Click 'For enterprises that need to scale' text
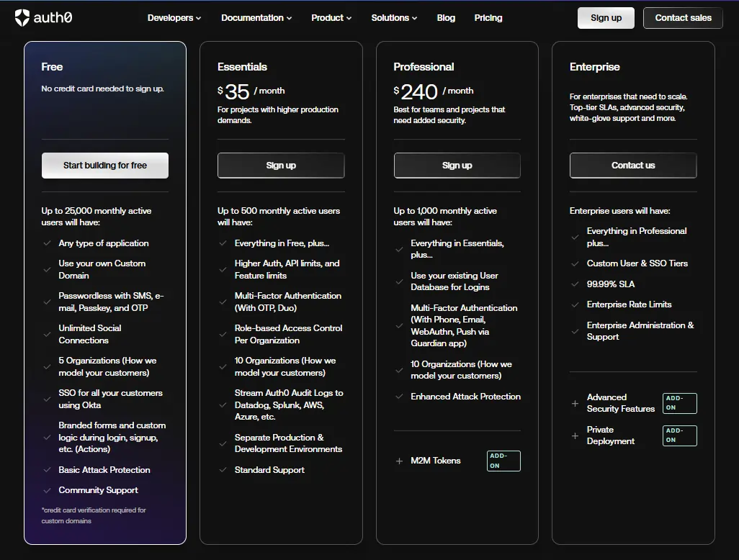The image size is (739, 560). tap(628, 107)
